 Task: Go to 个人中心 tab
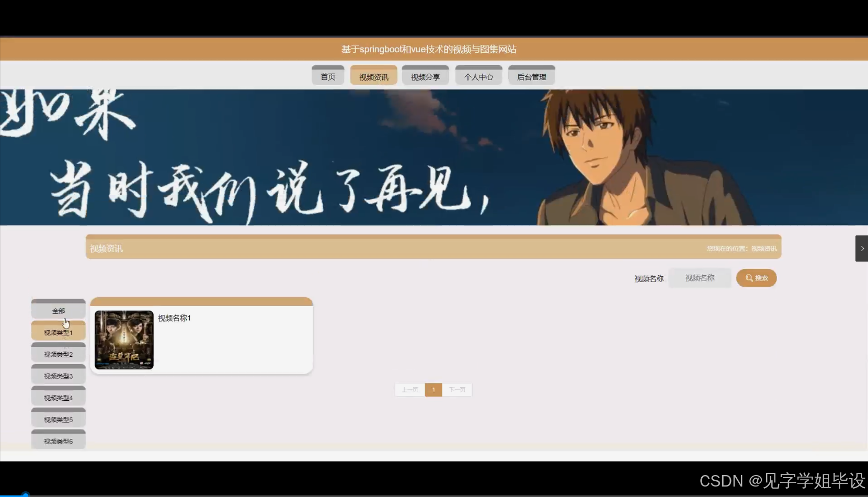click(x=479, y=75)
